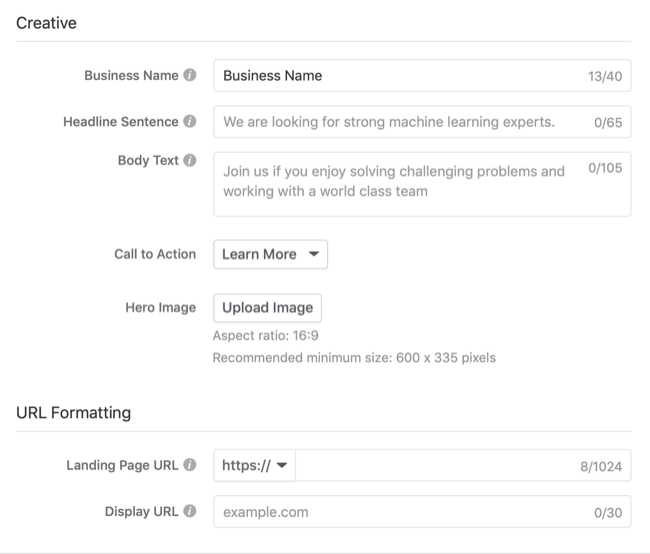This screenshot has height=554, width=650.
Task: Click into the Headline Sentence field
Action: pos(400,122)
